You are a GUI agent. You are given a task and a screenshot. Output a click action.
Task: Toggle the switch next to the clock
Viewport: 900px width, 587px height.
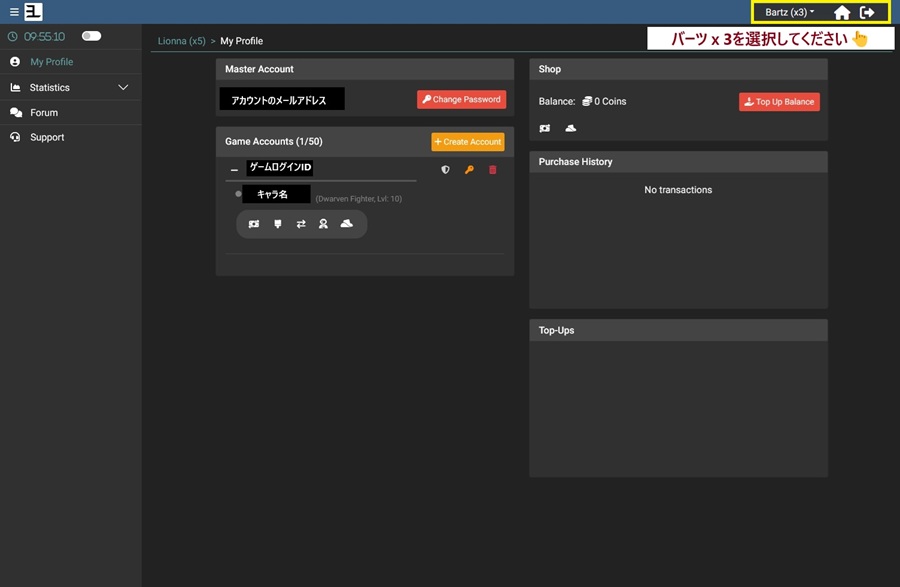91,36
